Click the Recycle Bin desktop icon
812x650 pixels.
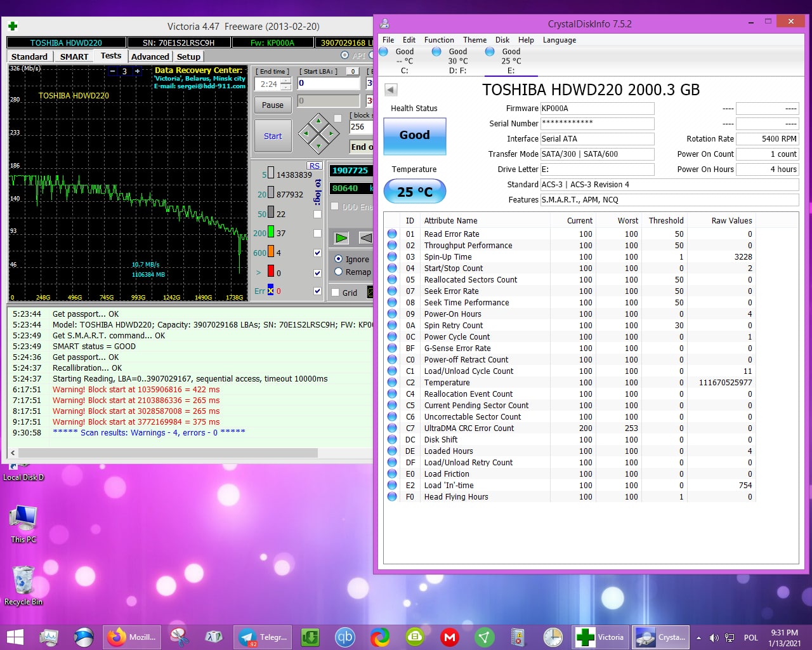point(23,585)
